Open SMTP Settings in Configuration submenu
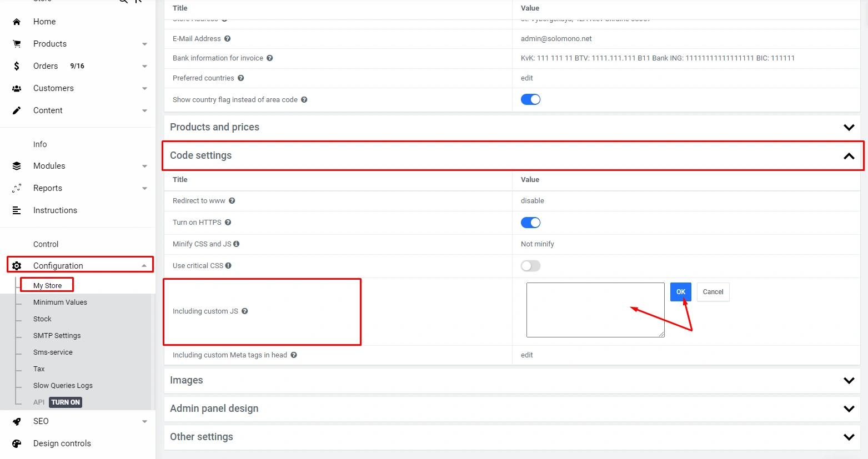The image size is (868, 459). coord(57,336)
